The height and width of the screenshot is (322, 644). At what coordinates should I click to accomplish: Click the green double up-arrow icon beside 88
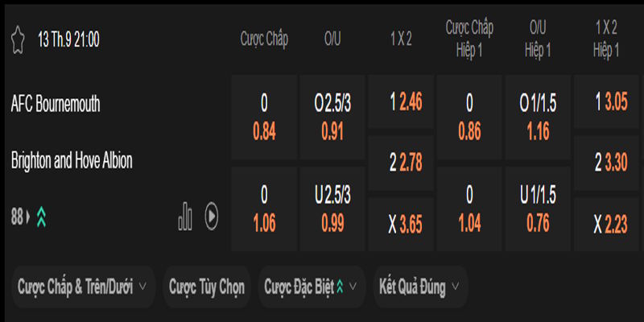click(x=40, y=217)
